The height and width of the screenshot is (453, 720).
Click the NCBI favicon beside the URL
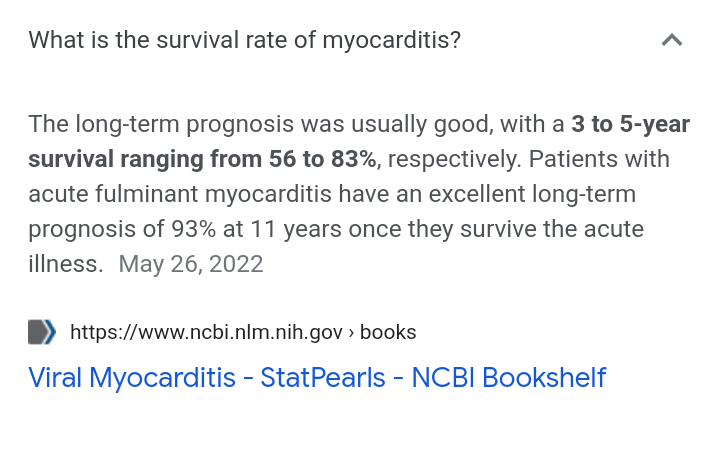pyautogui.click(x=42, y=332)
